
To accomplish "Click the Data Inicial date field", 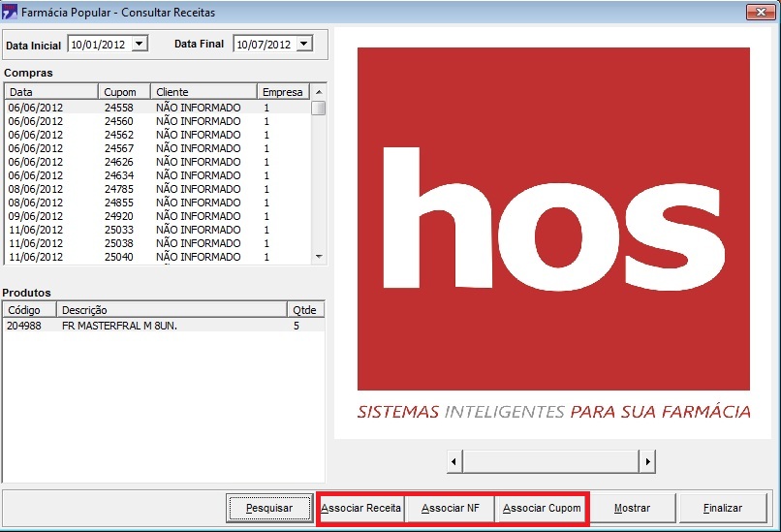I will point(97,45).
